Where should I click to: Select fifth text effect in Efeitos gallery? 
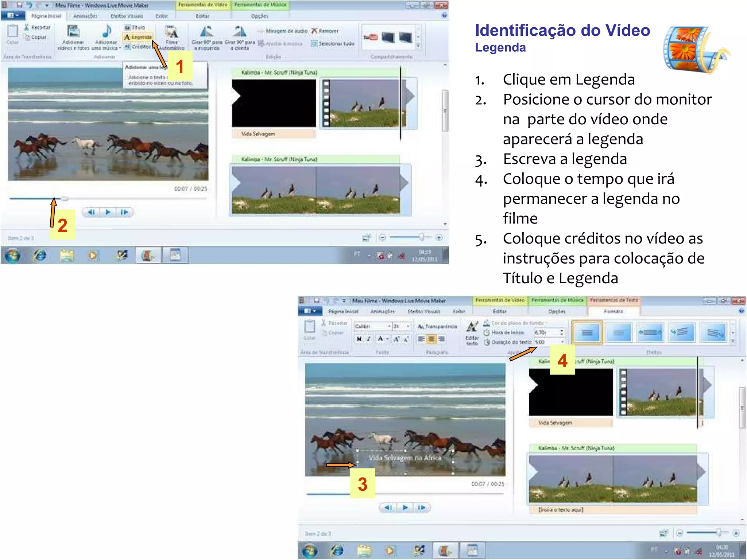pyautogui.click(x=713, y=332)
